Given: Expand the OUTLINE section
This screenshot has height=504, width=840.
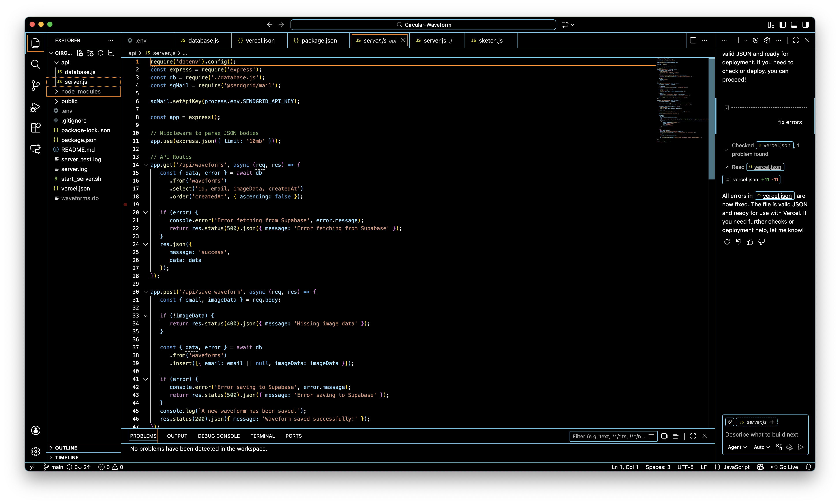Looking at the screenshot, I should (67, 448).
